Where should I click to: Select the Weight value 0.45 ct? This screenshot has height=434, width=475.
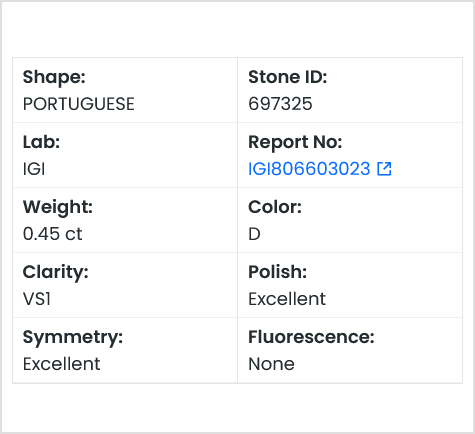[x=52, y=234]
